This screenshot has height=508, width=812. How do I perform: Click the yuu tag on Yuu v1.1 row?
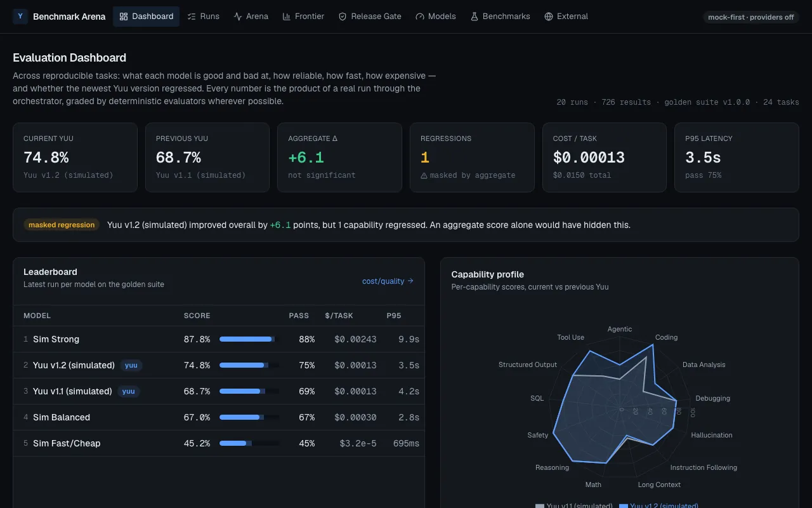pos(129,391)
